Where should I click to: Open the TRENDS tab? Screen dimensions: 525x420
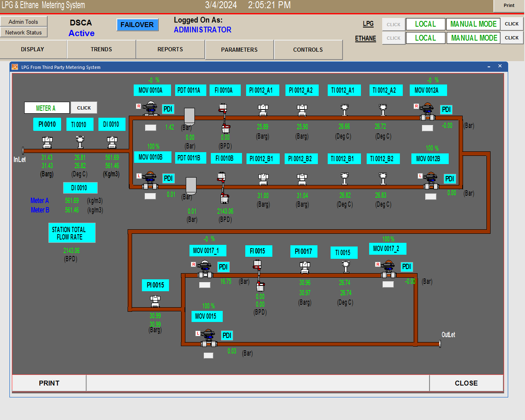click(101, 50)
